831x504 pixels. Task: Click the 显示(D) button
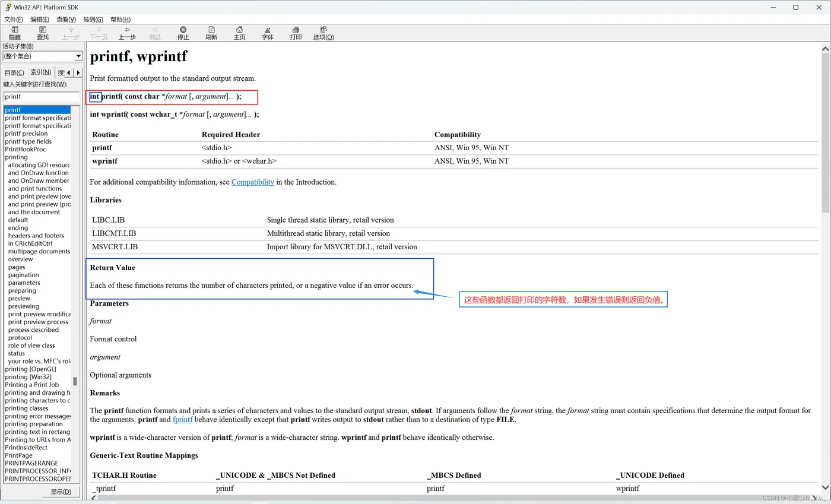tap(61, 492)
